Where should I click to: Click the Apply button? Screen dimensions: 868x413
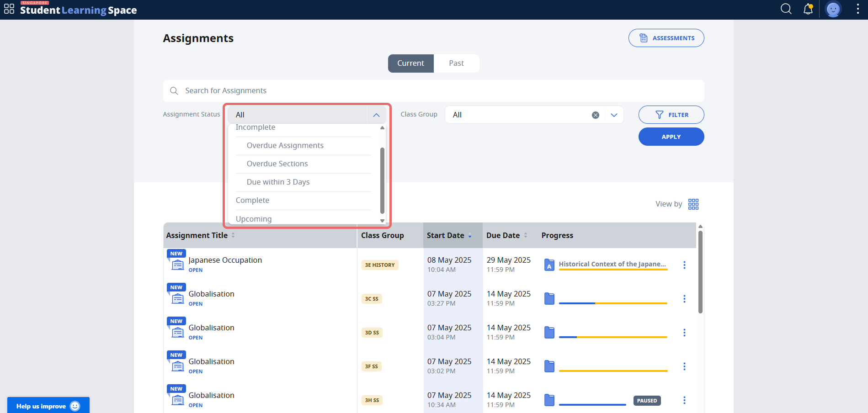671,137
